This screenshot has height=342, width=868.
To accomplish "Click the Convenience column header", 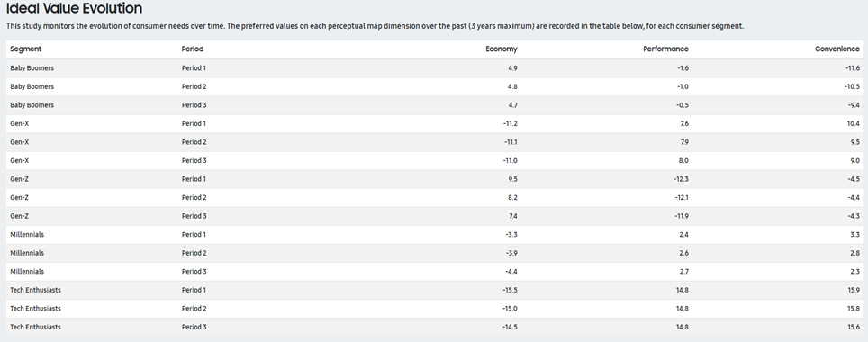I will [837, 49].
